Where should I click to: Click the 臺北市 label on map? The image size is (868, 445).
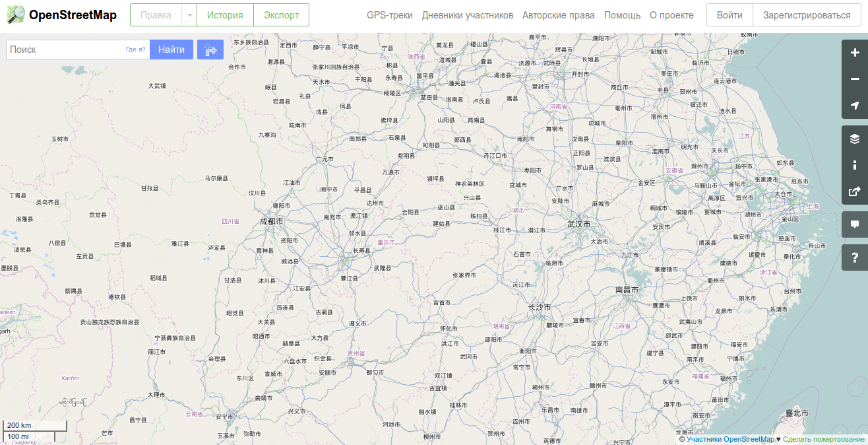[797, 413]
